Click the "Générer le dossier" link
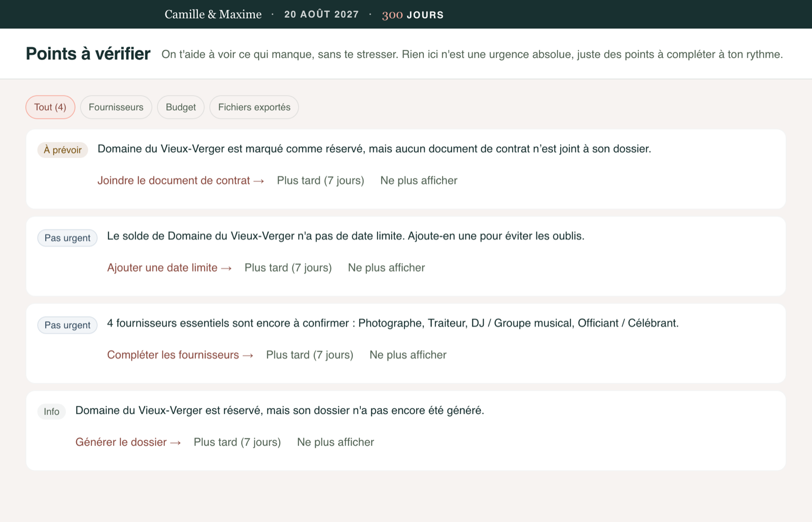 point(128,442)
